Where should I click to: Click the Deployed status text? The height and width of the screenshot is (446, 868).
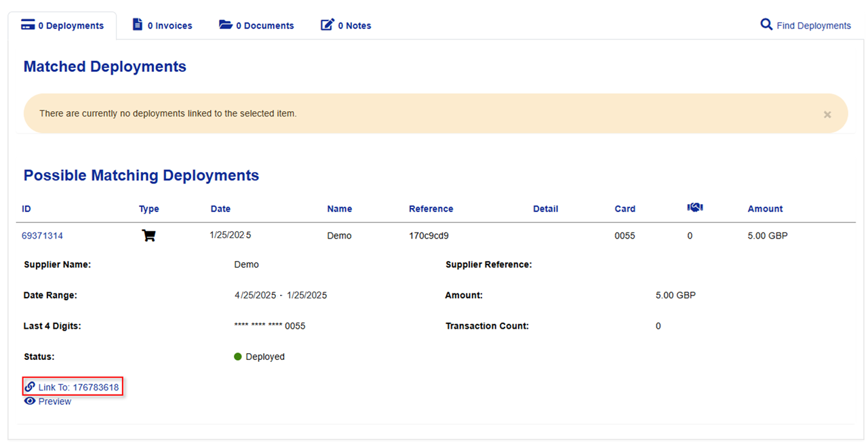coord(265,357)
